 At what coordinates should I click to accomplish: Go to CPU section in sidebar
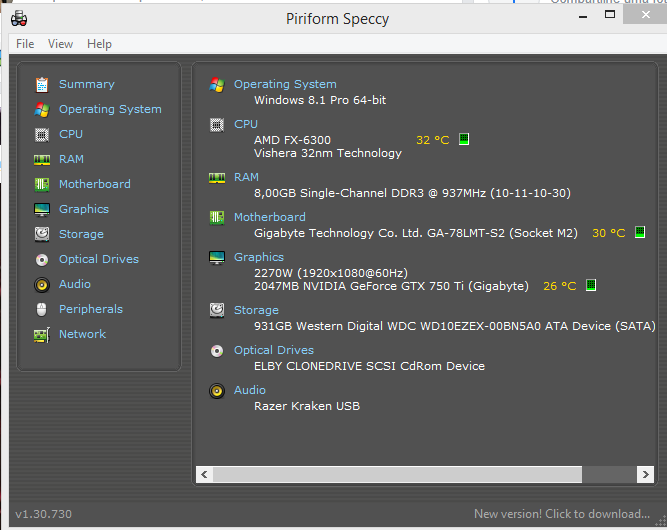coord(71,134)
